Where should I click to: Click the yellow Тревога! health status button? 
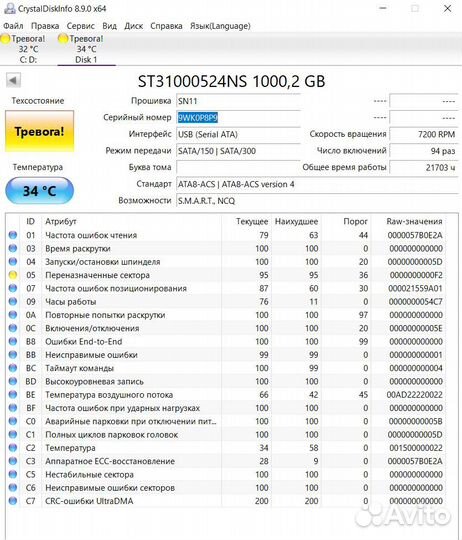pyautogui.click(x=40, y=131)
